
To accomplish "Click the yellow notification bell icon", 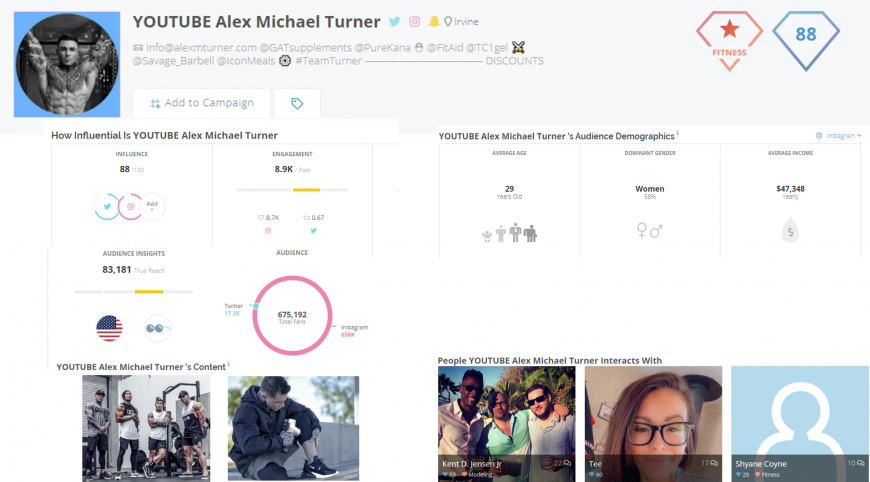I will point(434,21).
